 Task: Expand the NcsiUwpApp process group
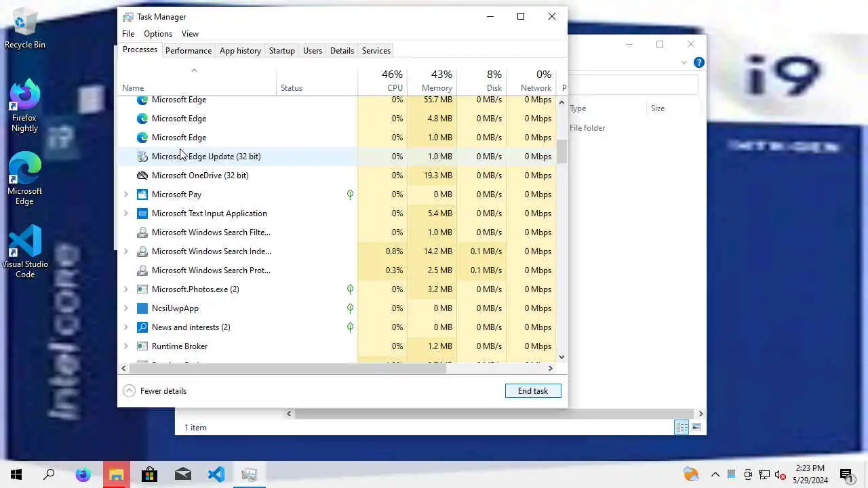pos(125,308)
